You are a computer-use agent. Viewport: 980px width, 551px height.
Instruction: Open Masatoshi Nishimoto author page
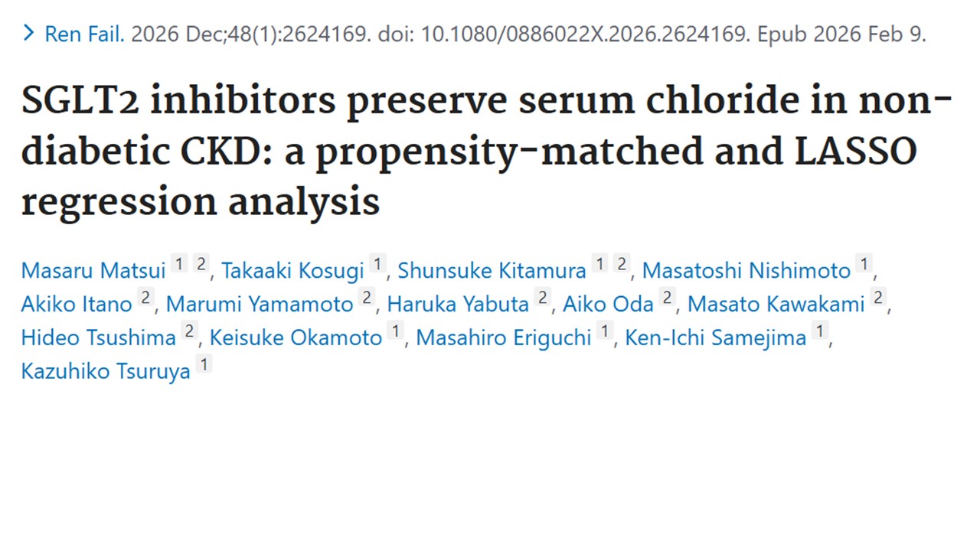[746, 270]
